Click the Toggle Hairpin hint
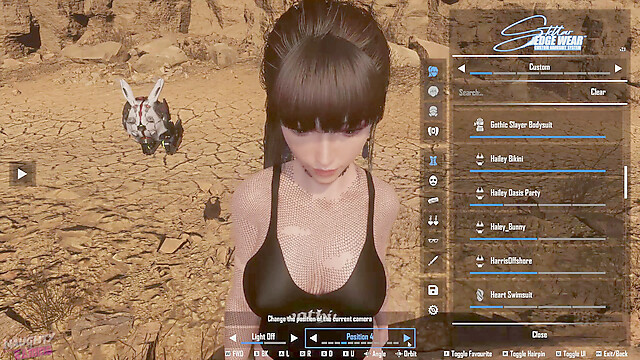 pyautogui.click(x=524, y=354)
